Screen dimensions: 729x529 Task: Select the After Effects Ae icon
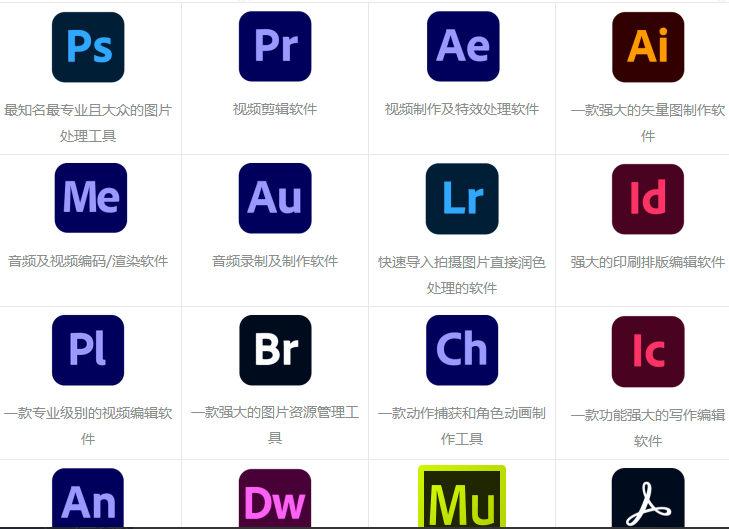[x=463, y=46]
